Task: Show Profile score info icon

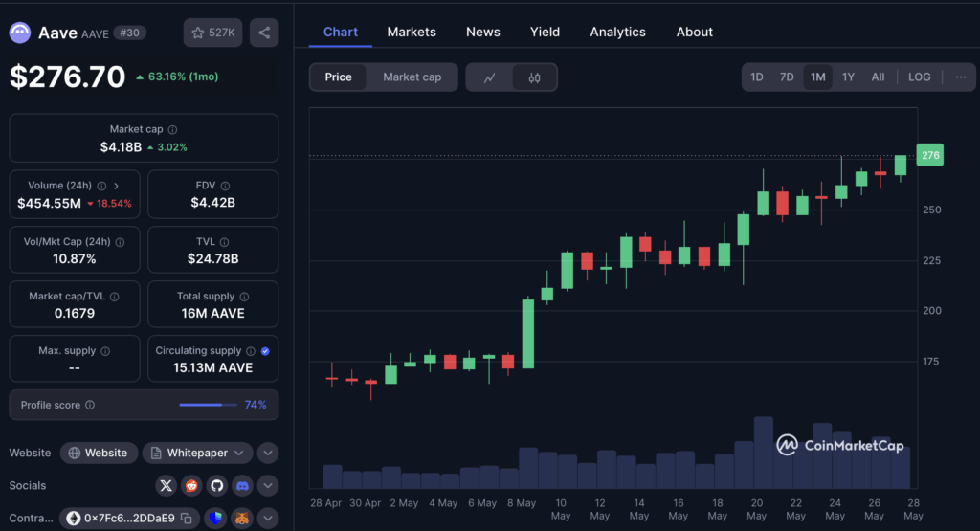Action: [x=90, y=405]
